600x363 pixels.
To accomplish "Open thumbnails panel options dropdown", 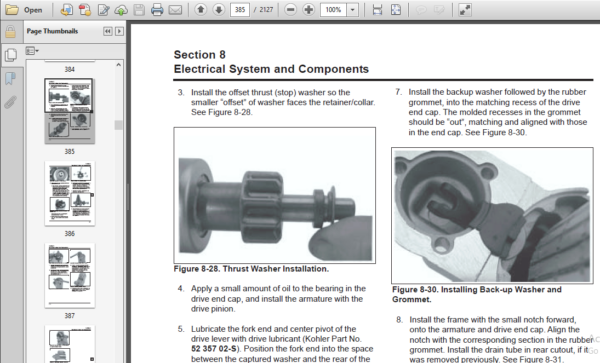I will pyautogui.click(x=32, y=50).
